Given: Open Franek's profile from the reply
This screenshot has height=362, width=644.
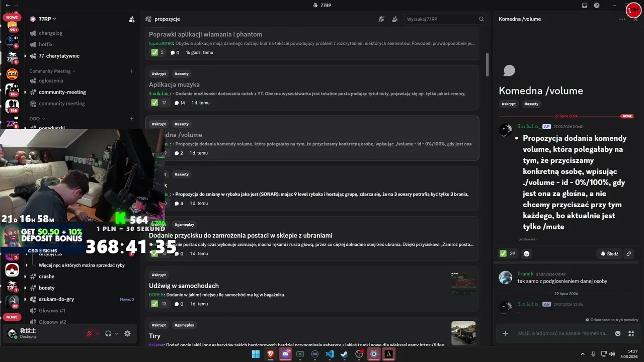Looking at the screenshot, I should coord(525,274).
